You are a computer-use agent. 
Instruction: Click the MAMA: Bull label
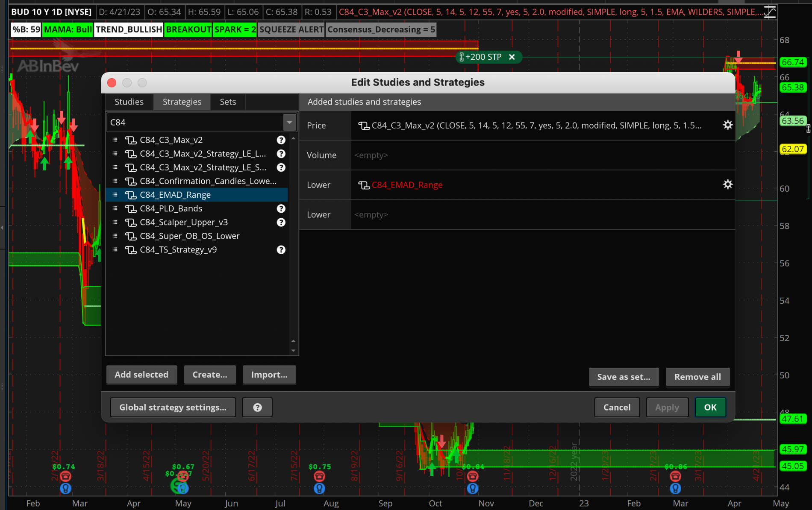tap(68, 29)
